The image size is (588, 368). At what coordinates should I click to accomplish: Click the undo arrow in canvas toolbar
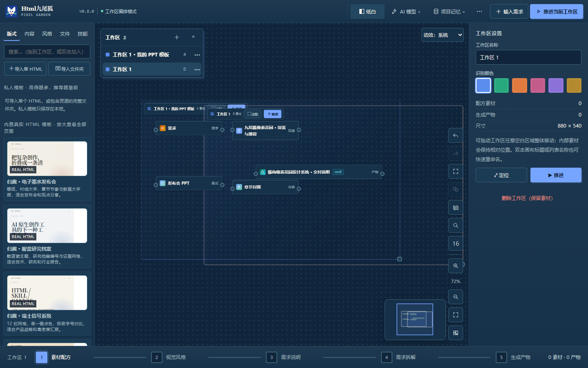pyautogui.click(x=456, y=135)
